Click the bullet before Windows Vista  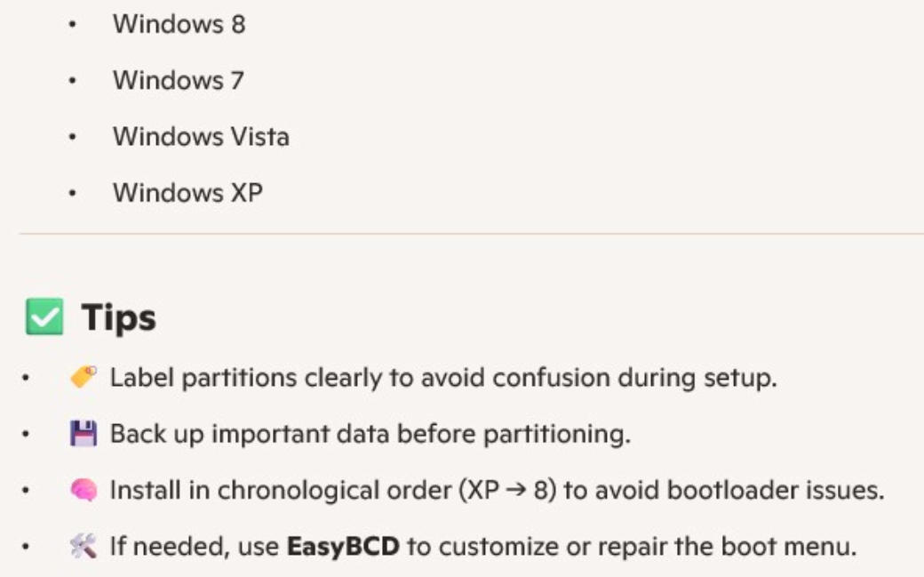(74, 137)
